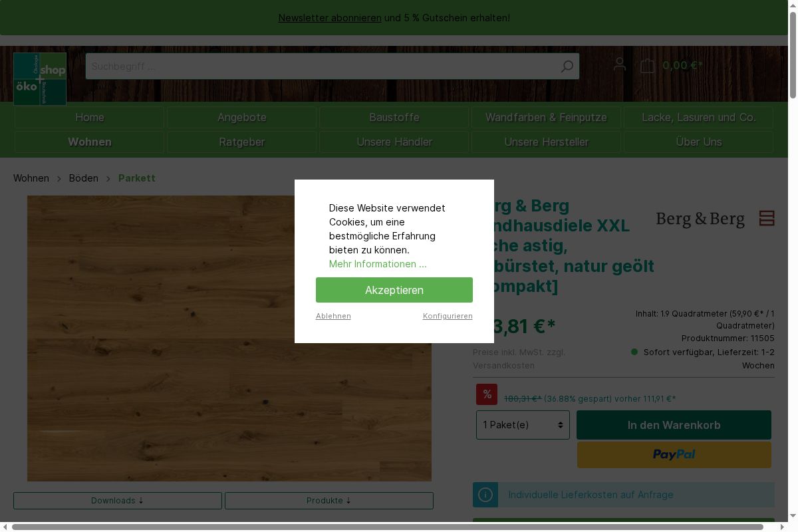Click the Ablehnen cookie link
Viewport: 798px width, 532px height.
pos(333,316)
